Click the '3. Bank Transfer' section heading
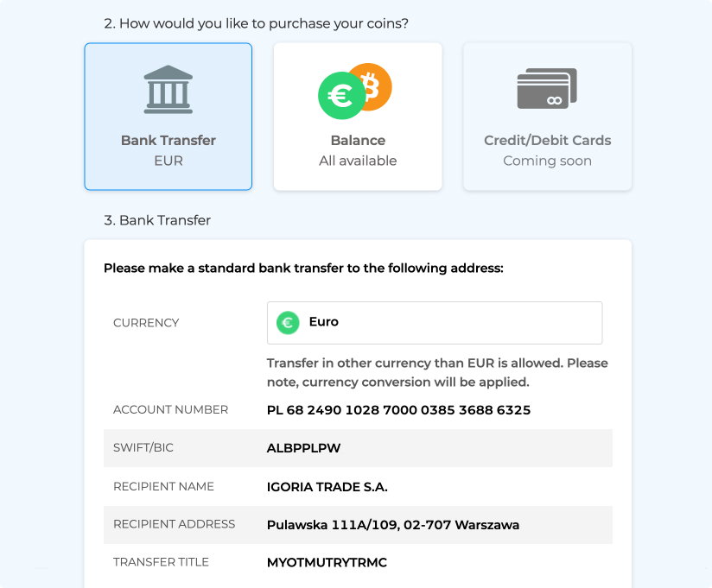Image resolution: width=712 pixels, height=588 pixels. [x=157, y=220]
